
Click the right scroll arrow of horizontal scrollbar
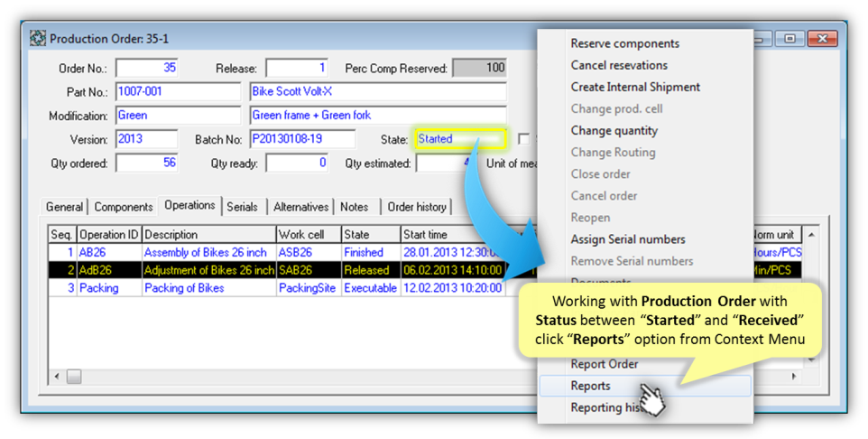click(795, 376)
